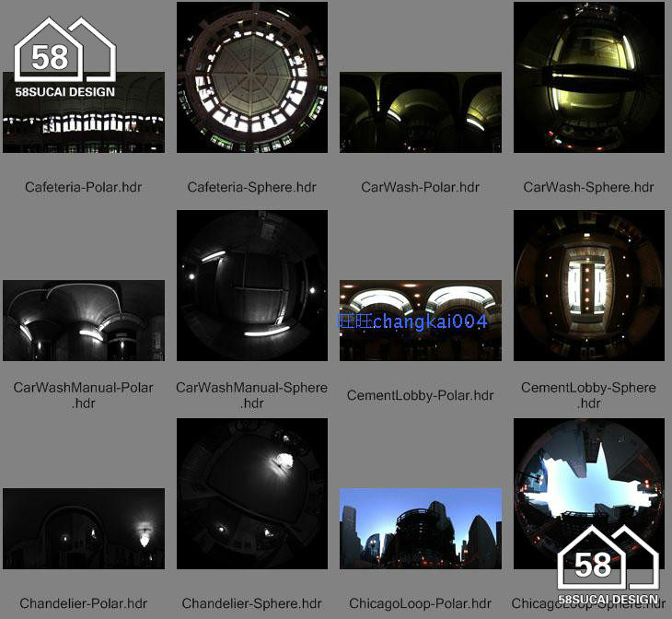
Task: Click the CementLobby-Polar.hdr file name label
Action: click(x=421, y=395)
